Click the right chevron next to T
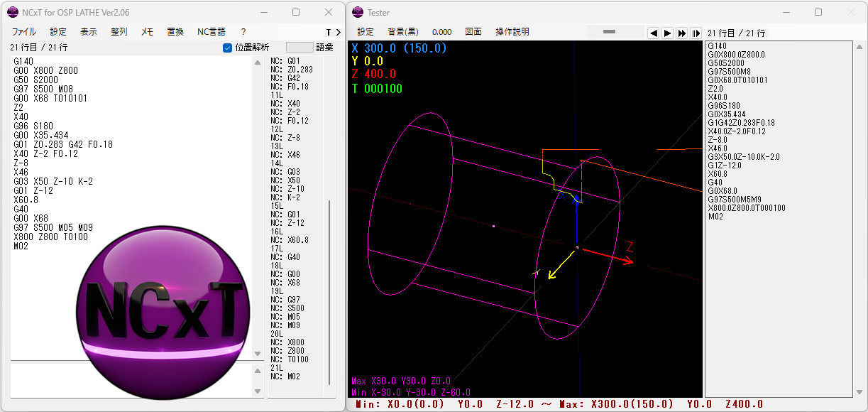Screen dimensions: 868x412 (338, 32)
